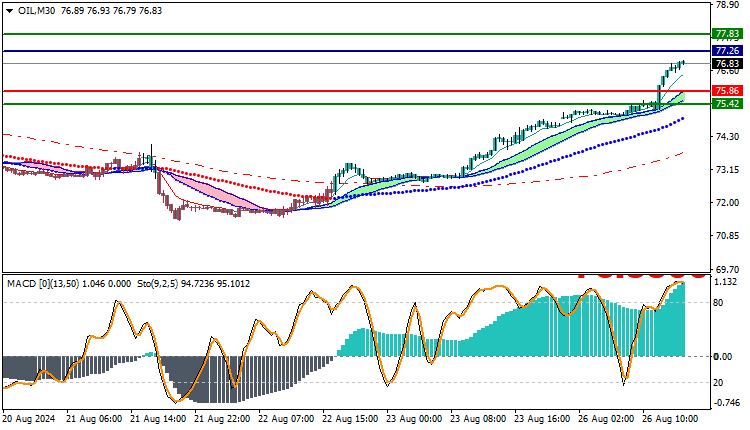
Task: Click the current price label 76.83
Action: [727, 64]
